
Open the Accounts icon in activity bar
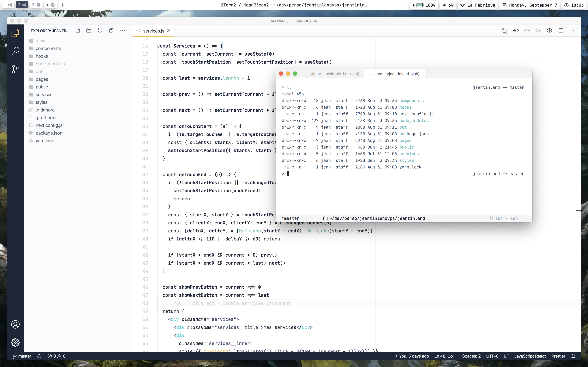click(15, 324)
